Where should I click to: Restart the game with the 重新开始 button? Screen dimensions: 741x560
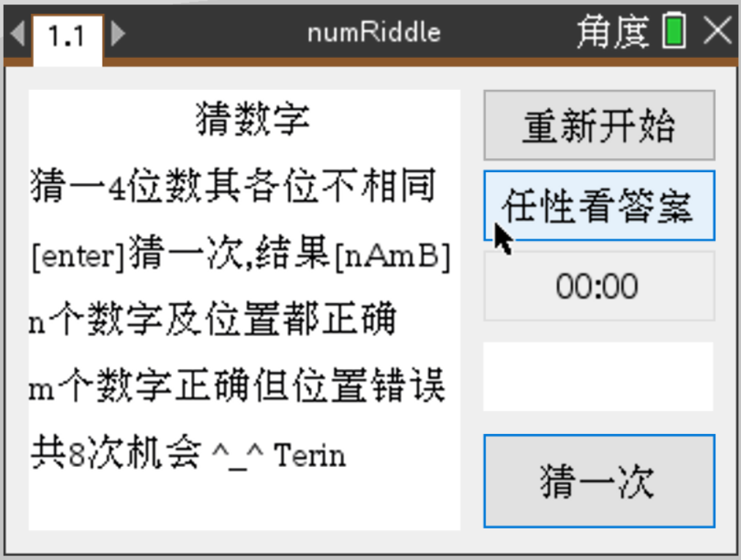tap(599, 125)
